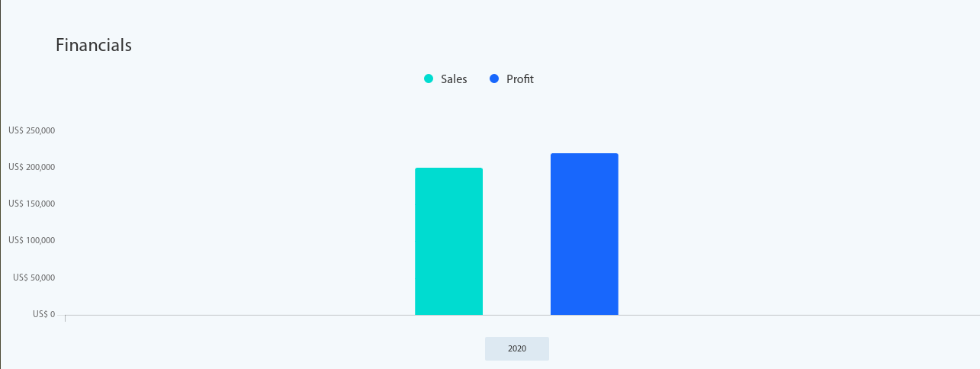This screenshot has width=980, height=369.
Task: Click the US$ 100,000 axis label
Action: click(31, 240)
